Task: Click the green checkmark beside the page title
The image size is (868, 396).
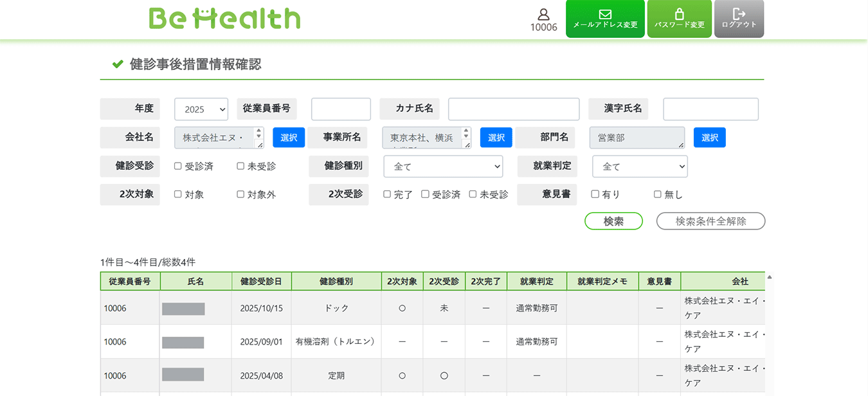Action: [118, 64]
